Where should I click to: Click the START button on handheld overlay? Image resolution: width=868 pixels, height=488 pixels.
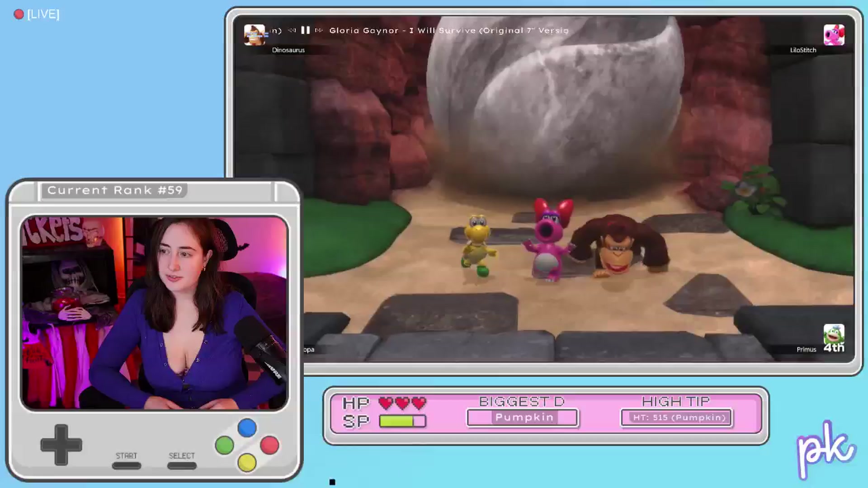126,465
